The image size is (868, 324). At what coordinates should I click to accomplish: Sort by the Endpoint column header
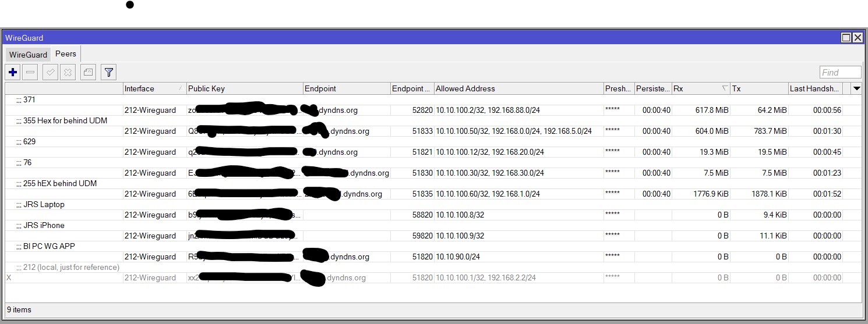(347, 88)
